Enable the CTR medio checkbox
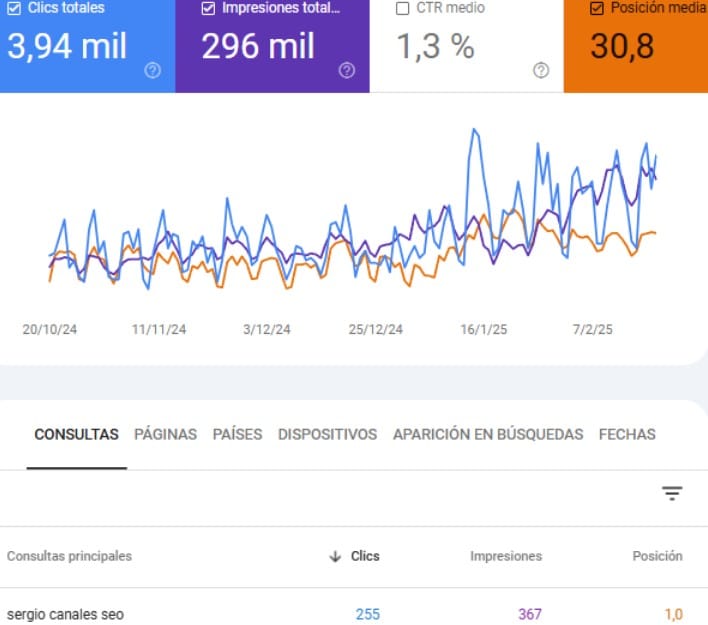 [x=403, y=9]
